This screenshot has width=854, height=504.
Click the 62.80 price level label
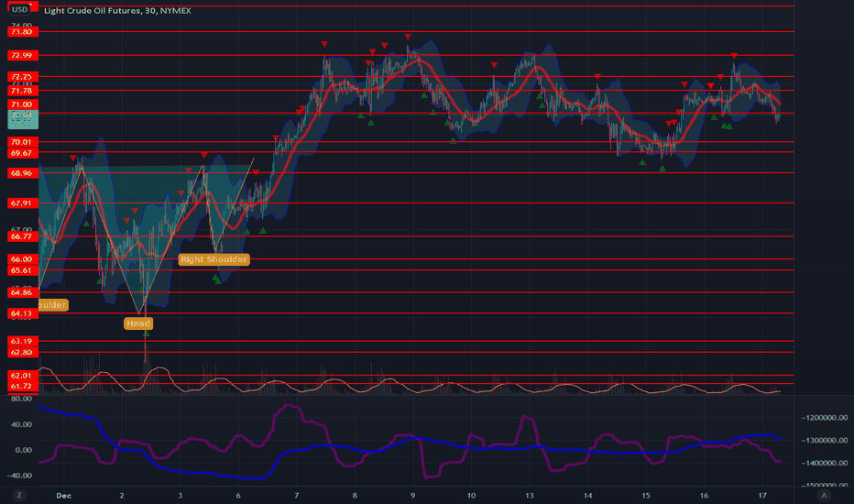[x=22, y=353]
